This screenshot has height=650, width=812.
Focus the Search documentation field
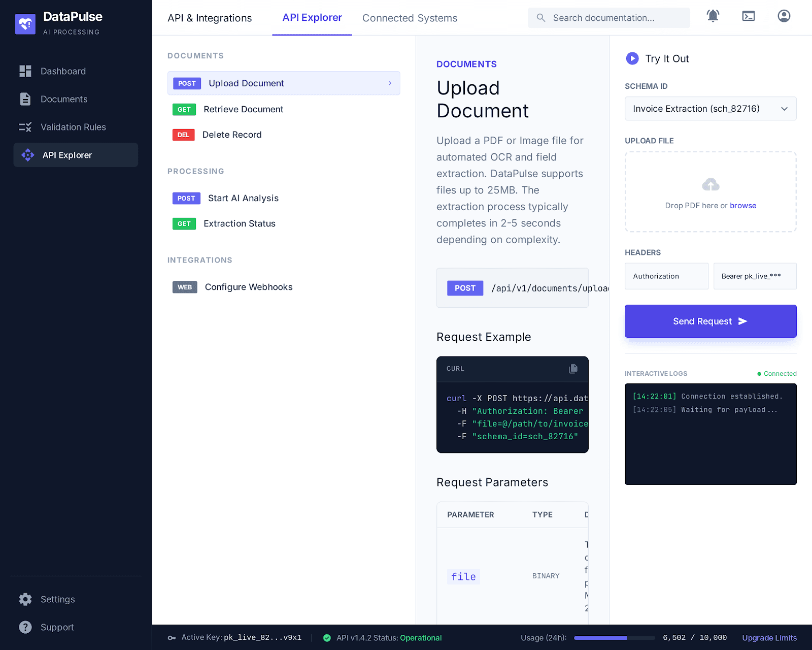pos(617,18)
